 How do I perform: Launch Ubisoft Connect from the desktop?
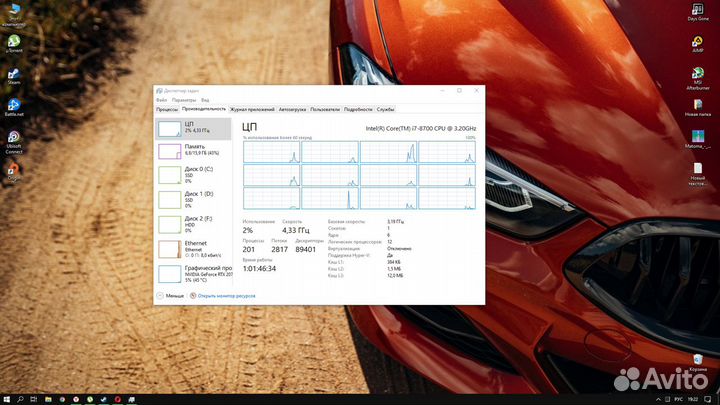click(14, 138)
